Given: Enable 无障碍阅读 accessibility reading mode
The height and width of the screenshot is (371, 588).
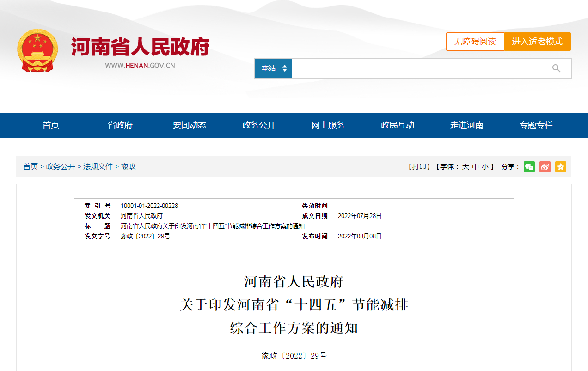Looking at the screenshot, I should (475, 41).
